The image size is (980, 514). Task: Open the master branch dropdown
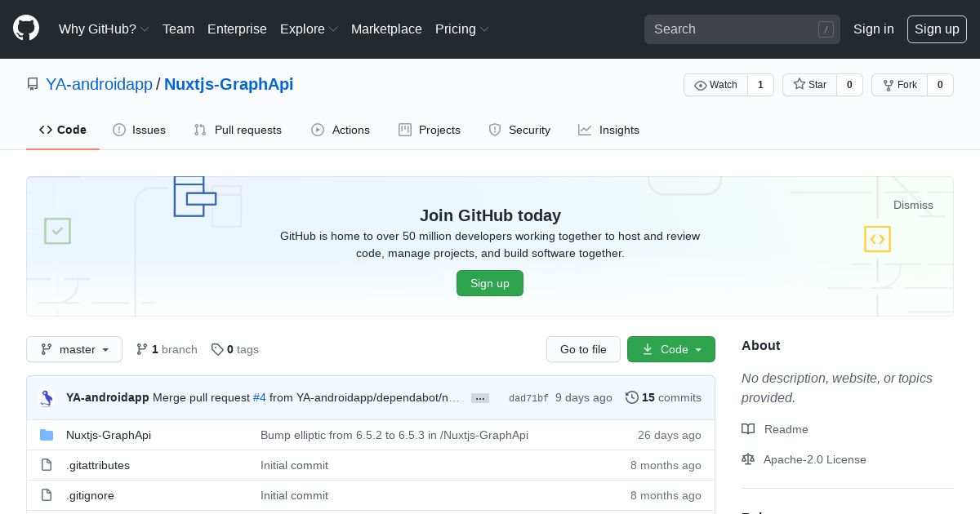tap(74, 349)
